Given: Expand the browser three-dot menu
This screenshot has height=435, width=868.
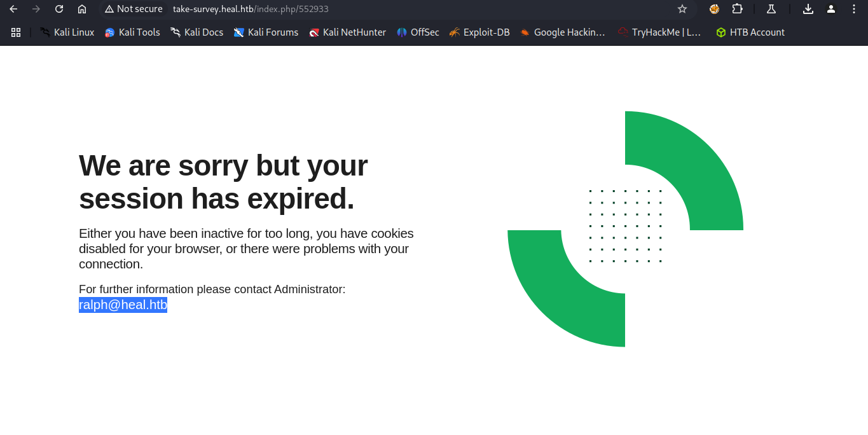Looking at the screenshot, I should click(854, 9).
